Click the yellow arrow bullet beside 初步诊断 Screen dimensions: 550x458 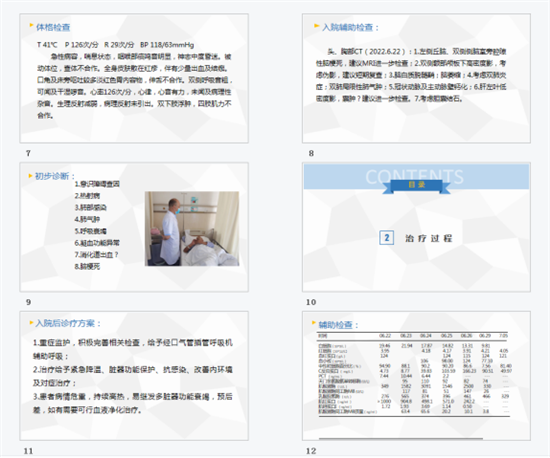(30, 175)
